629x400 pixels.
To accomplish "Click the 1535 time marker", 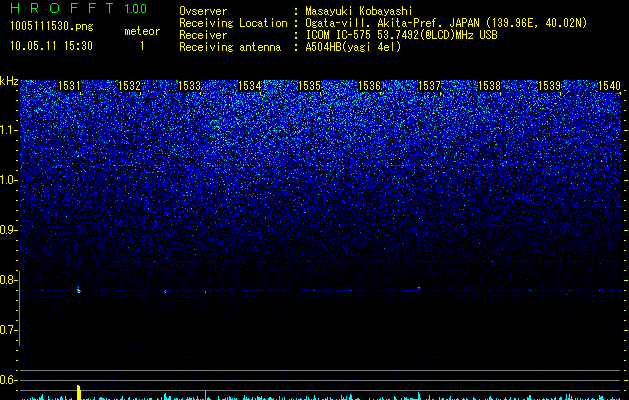I will (309, 86).
